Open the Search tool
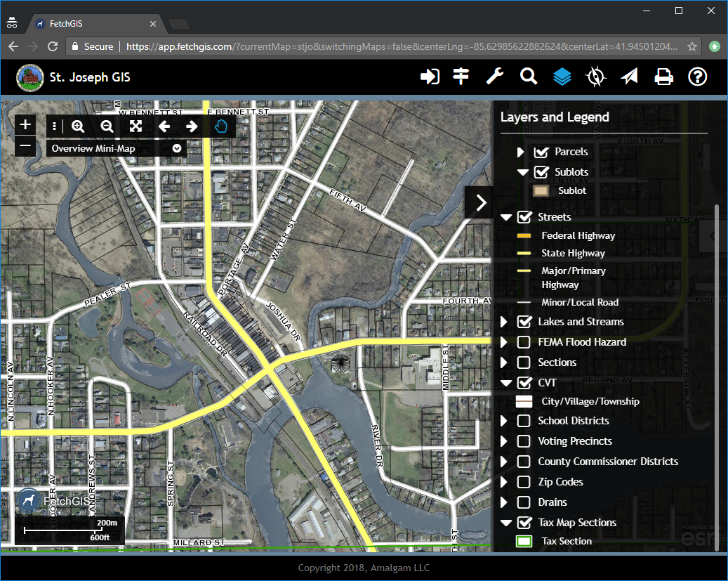Image resolution: width=728 pixels, height=581 pixels. tap(529, 77)
